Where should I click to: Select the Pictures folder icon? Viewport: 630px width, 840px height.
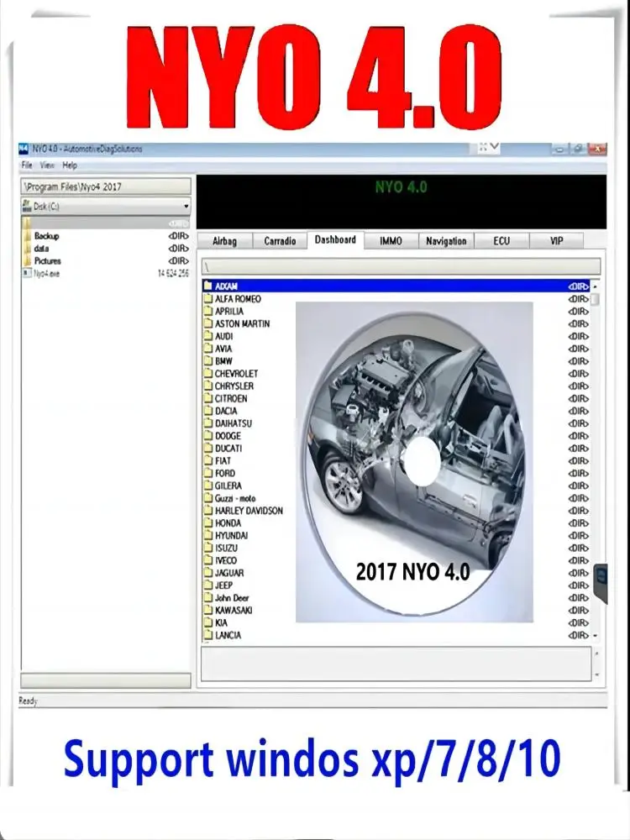click(27, 260)
